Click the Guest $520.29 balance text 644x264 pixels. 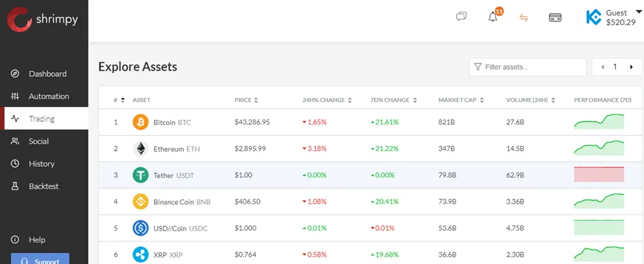(x=621, y=18)
